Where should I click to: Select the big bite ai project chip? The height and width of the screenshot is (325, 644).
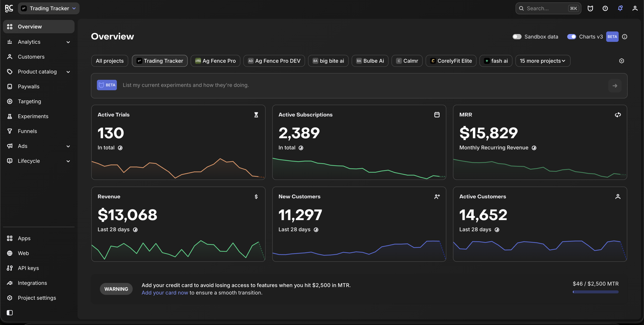[x=328, y=61]
